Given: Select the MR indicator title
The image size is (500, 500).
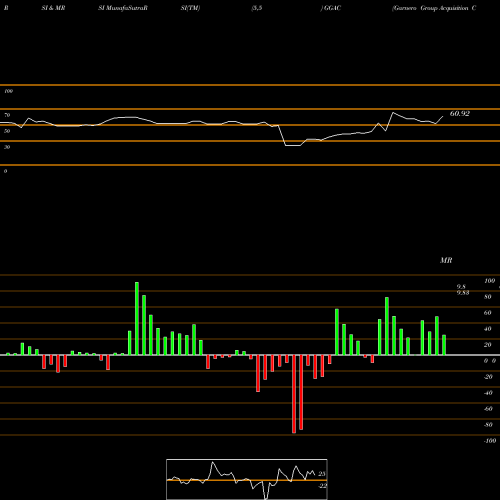Looking at the screenshot, I should pyautogui.click(x=446, y=260).
